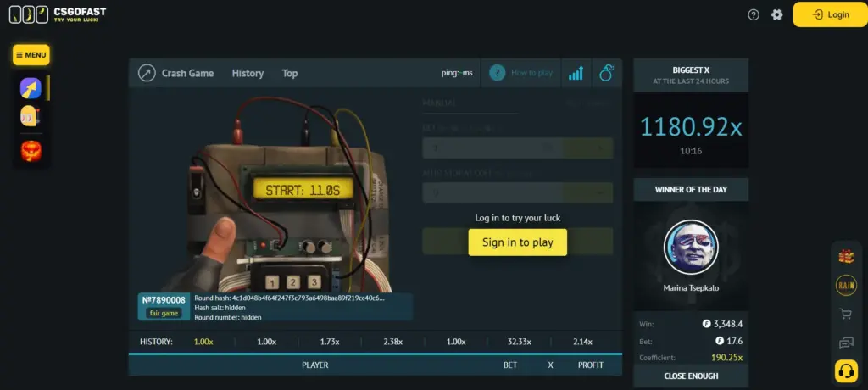Screen dimensions: 868x390
Task: Click the dimmed auto stop coefficient field
Action: [x=492, y=192]
